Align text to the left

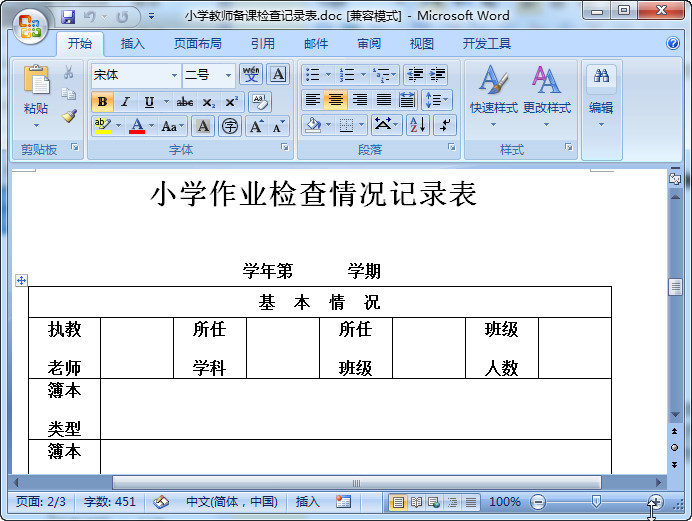click(x=313, y=100)
